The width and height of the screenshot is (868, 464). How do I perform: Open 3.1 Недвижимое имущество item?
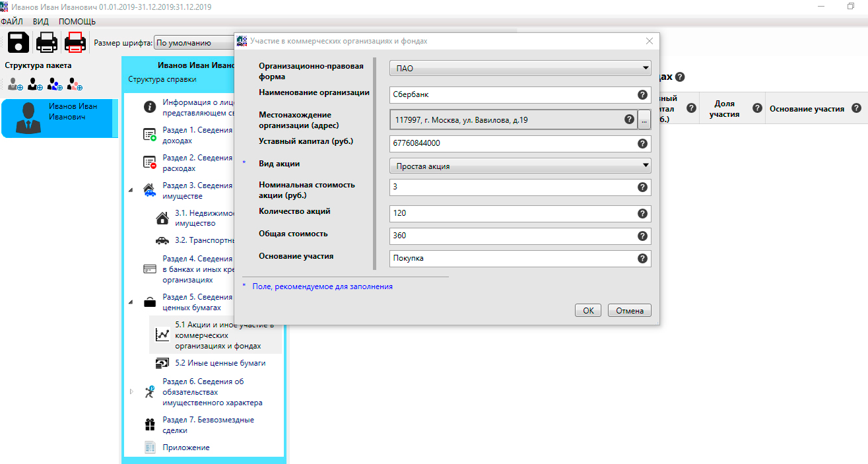point(204,218)
